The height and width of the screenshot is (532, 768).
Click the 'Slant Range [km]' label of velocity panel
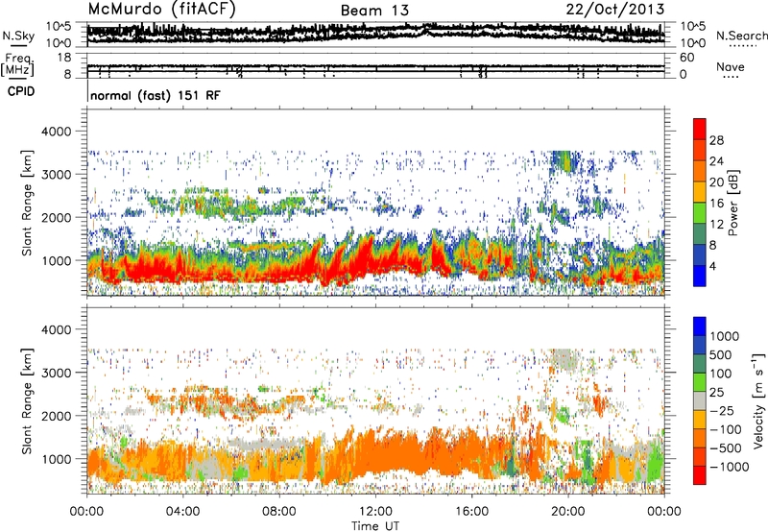(28, 400)
